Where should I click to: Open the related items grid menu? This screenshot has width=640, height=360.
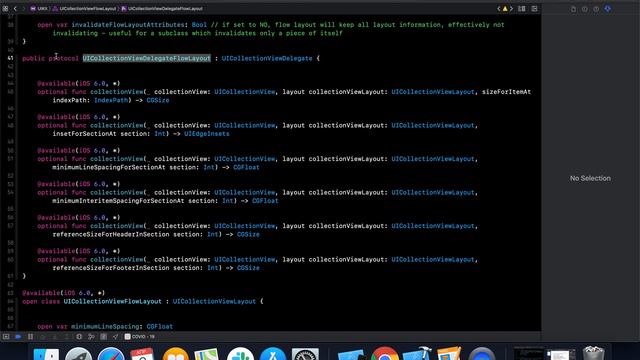[5, 9]
